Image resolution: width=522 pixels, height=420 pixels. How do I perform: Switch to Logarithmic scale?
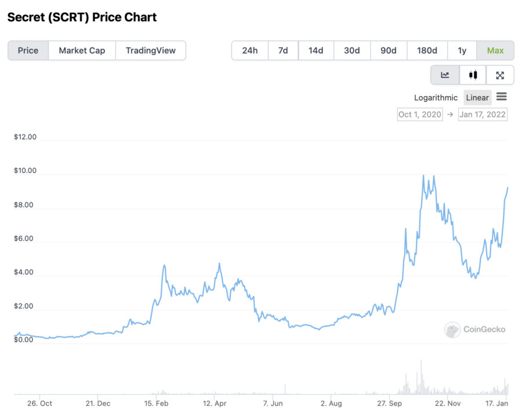click(436, 97)
